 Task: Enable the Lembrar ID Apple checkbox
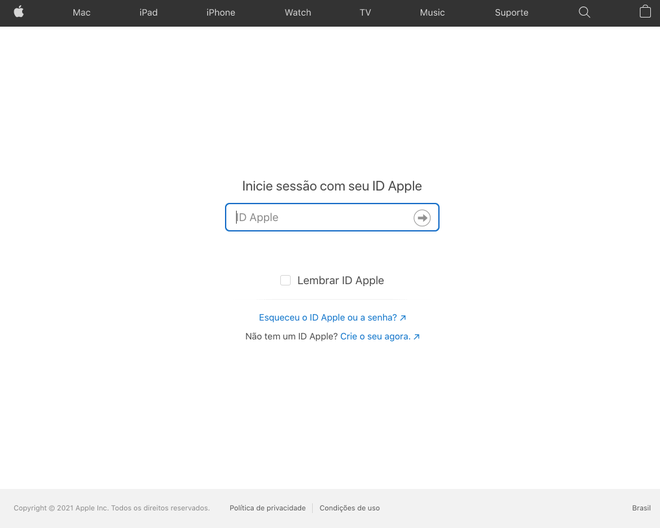pos(285,280)
